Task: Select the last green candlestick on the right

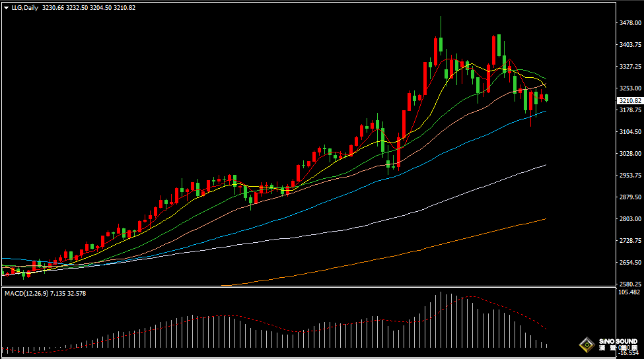Action: tap(547, 98)
